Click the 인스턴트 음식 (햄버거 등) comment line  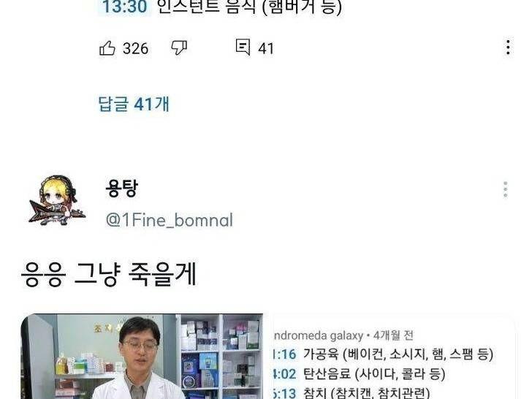[x=249, y=7]
